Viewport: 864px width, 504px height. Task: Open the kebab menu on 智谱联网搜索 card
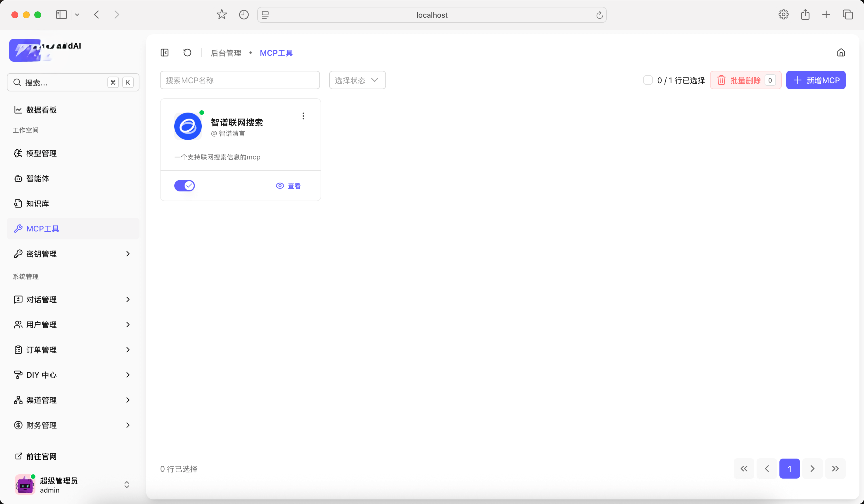(303, 116)
